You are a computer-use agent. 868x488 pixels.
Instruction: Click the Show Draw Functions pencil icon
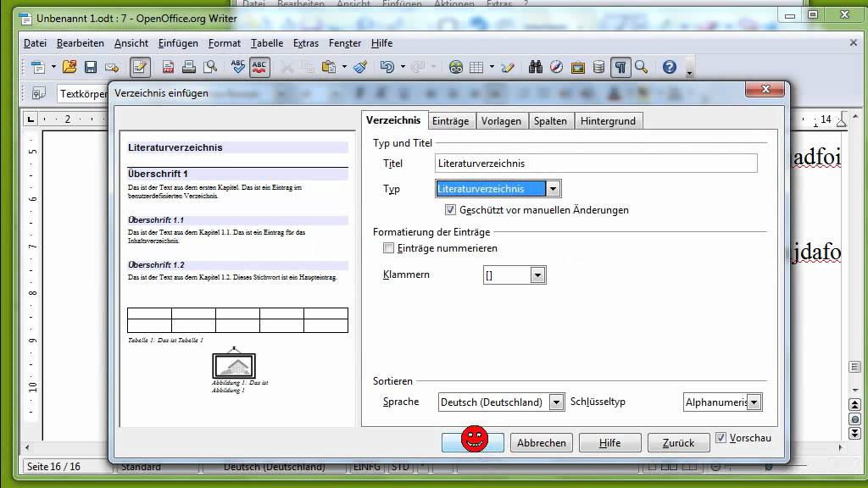(x=508, y=68)
